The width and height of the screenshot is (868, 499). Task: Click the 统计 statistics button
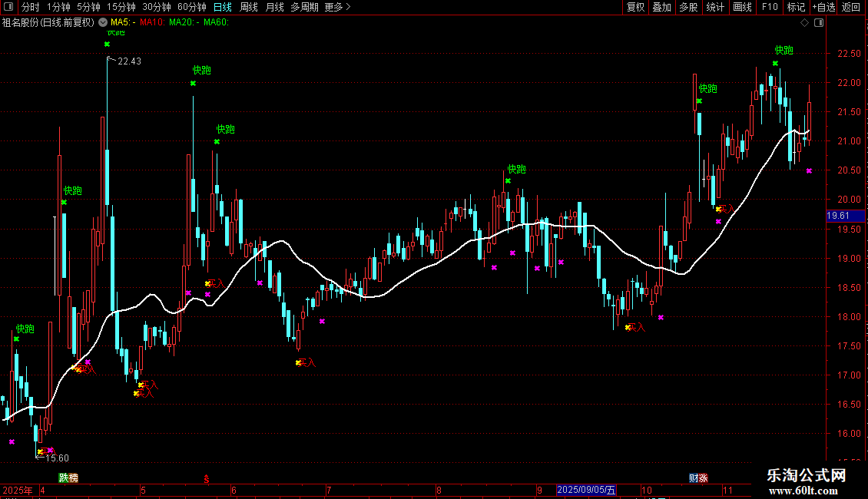click(x=715, y=7)
